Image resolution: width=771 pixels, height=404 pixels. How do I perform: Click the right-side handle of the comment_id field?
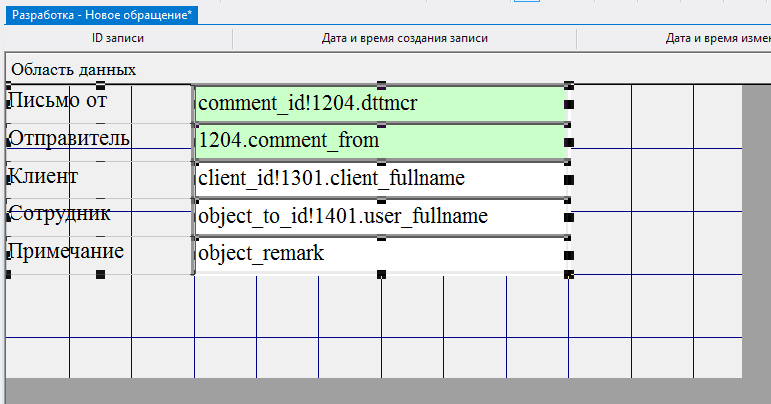pyautogui.click(x=569, y=104)
